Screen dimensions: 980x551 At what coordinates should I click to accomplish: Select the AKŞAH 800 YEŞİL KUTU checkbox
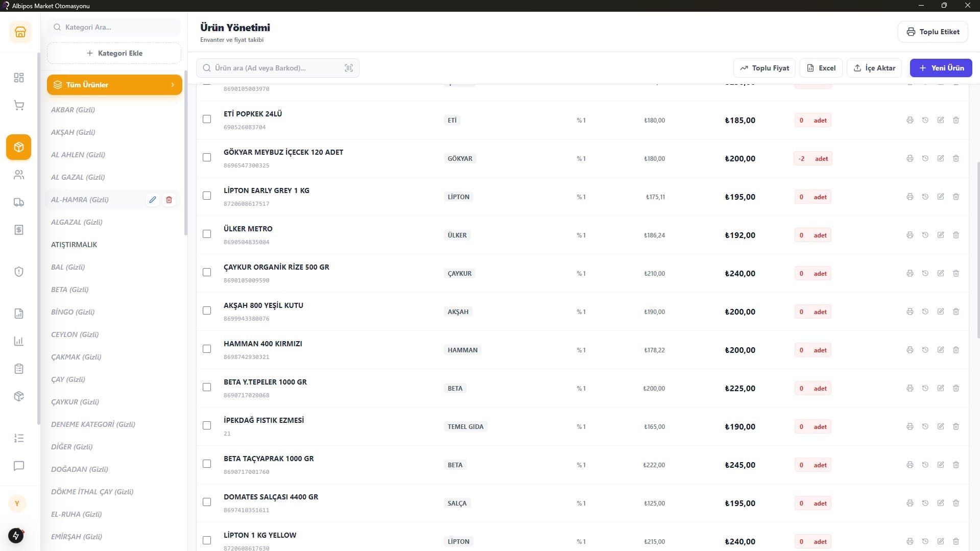click(207, 310)
